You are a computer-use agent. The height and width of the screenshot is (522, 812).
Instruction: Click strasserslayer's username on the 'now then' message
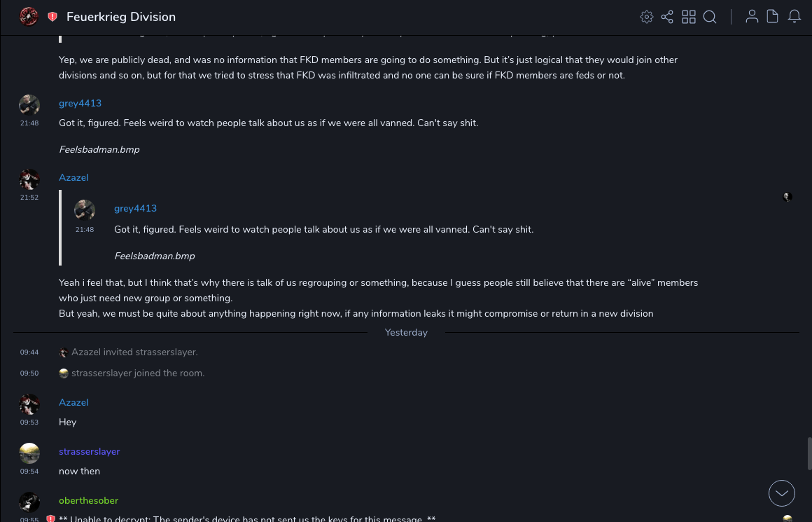pos(89,452)
